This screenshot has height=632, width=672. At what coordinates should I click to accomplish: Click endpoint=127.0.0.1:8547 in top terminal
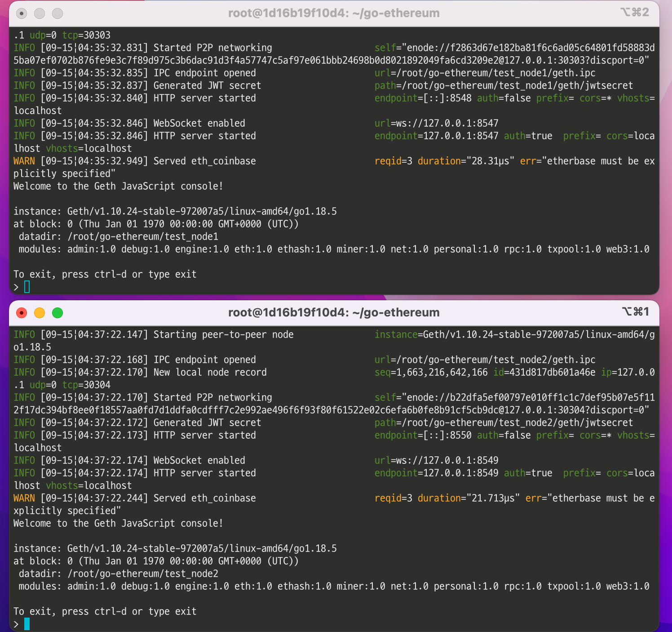[x=437, y=136]
